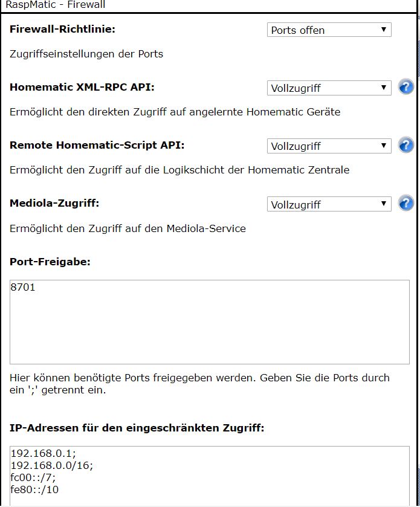420x507 pixels.
Task: Open help for Homematic XML-RPC API
Action: tap(406, 87)
